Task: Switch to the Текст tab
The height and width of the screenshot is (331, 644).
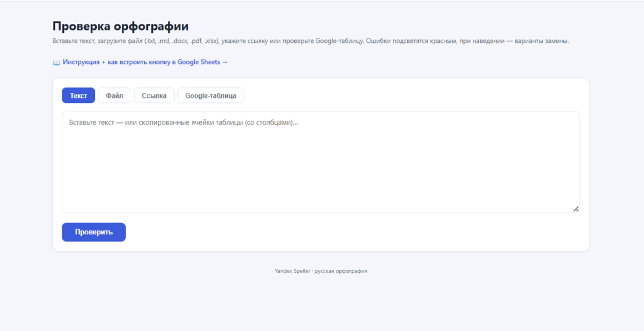Action: tap(78, 96)
